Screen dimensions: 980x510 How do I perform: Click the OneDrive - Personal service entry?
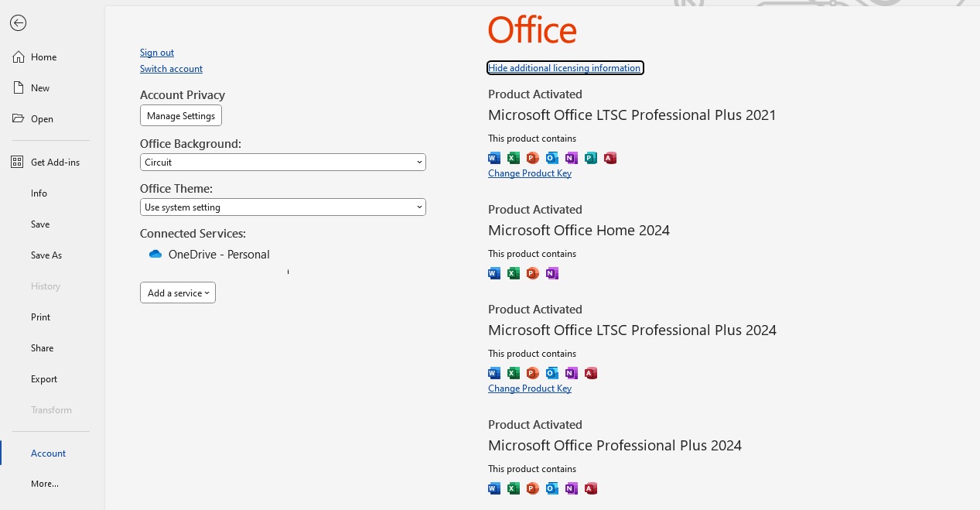pos(209,254)
